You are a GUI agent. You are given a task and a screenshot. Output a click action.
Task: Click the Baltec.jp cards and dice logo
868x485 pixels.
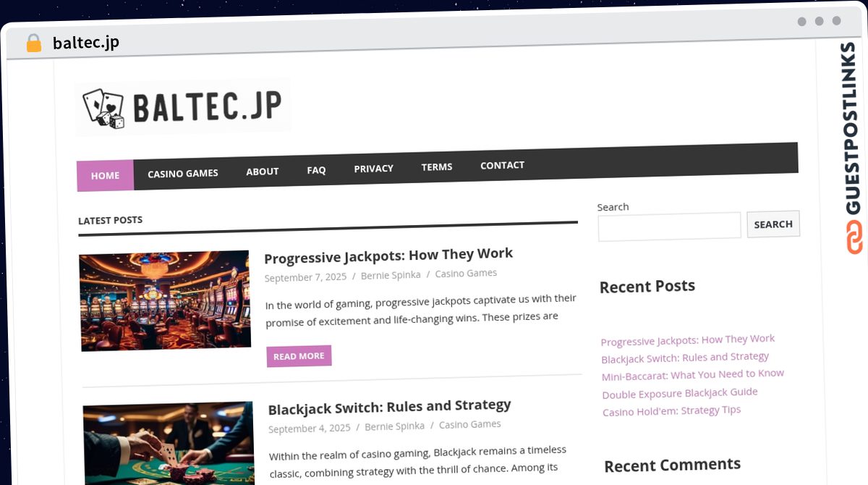pyautogui.click(x=182, y=107)
